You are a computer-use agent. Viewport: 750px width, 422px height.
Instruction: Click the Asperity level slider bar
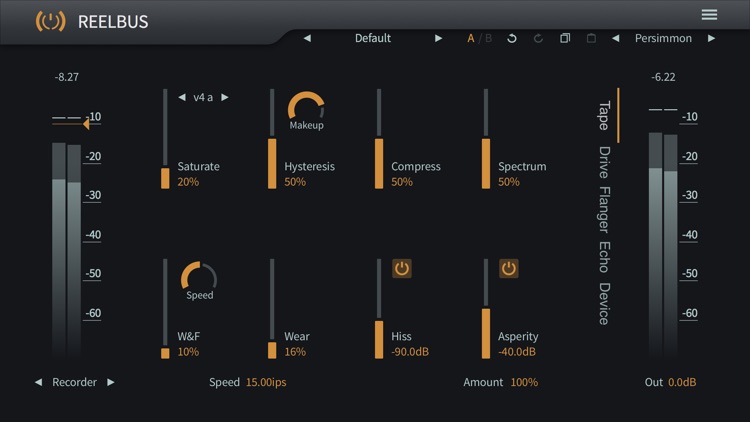486,309
